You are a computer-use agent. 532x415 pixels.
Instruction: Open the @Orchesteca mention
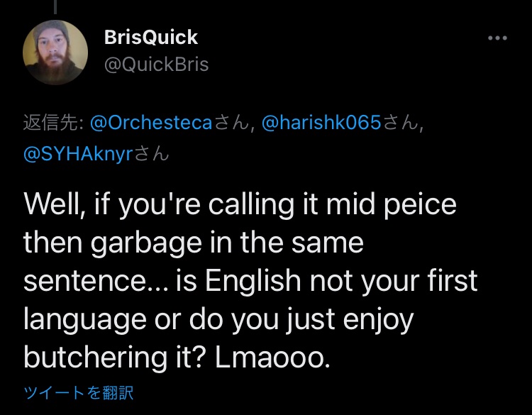pyautogui.click(x=151, y=123)
